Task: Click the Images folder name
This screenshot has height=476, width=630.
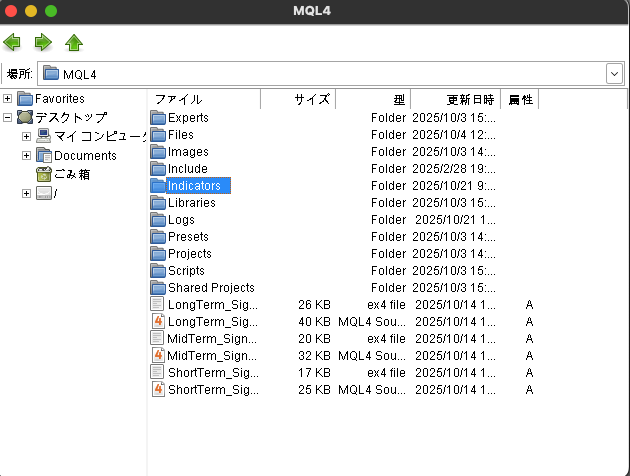Action: tap(188, 152)
